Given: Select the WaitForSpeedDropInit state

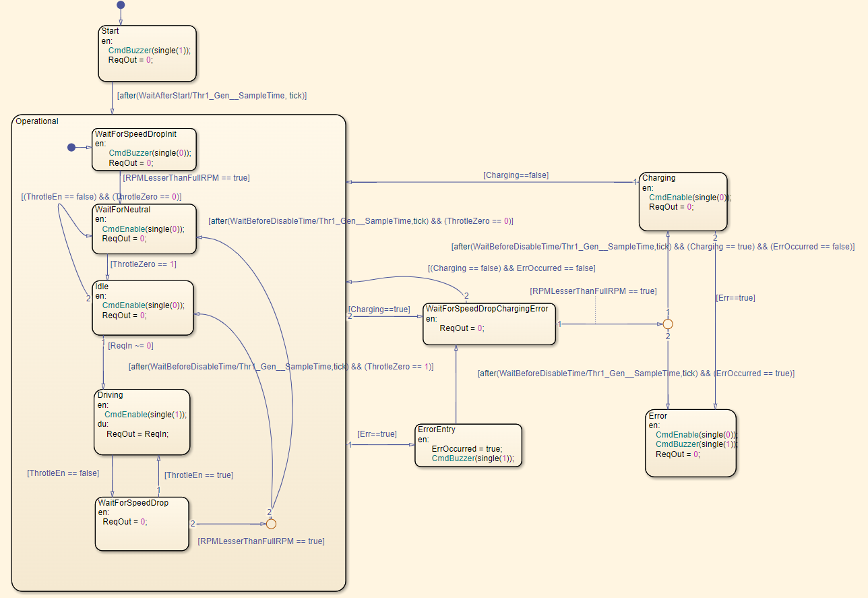Looking at the screenshot, I should [x=144, y=148].
